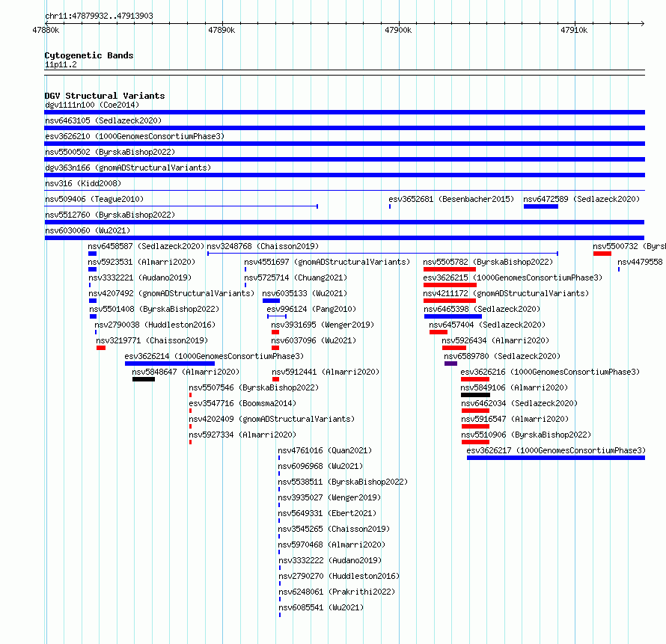Select nsv3332222 (Audano2019) label
This screenshot has height=644, width=666.
[330, 560]
